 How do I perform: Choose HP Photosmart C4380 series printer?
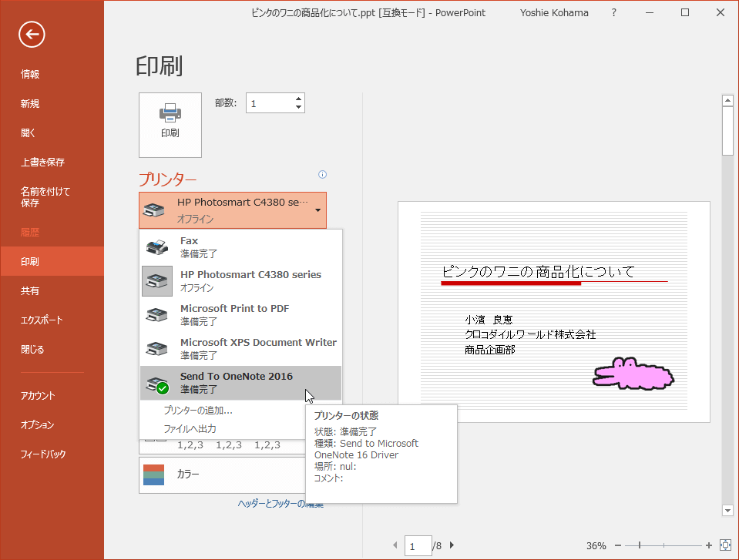pyautogui.click(x=241, y=280)
